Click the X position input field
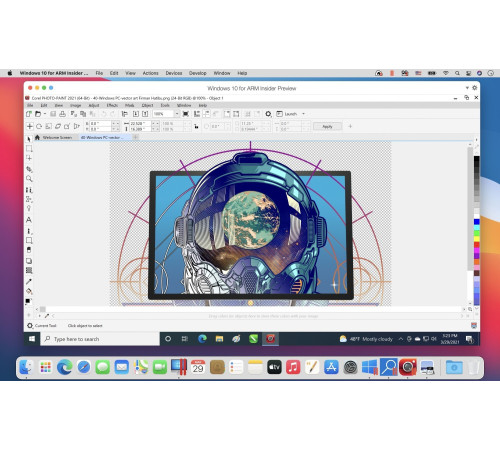Screen dimensions: 500x450 point(101,124)
